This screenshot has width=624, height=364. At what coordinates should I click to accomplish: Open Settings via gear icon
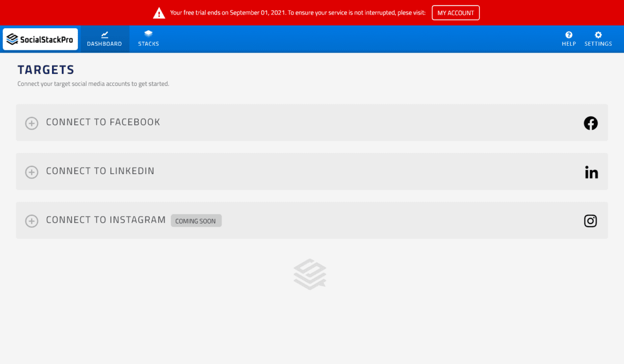pos(598,35)
